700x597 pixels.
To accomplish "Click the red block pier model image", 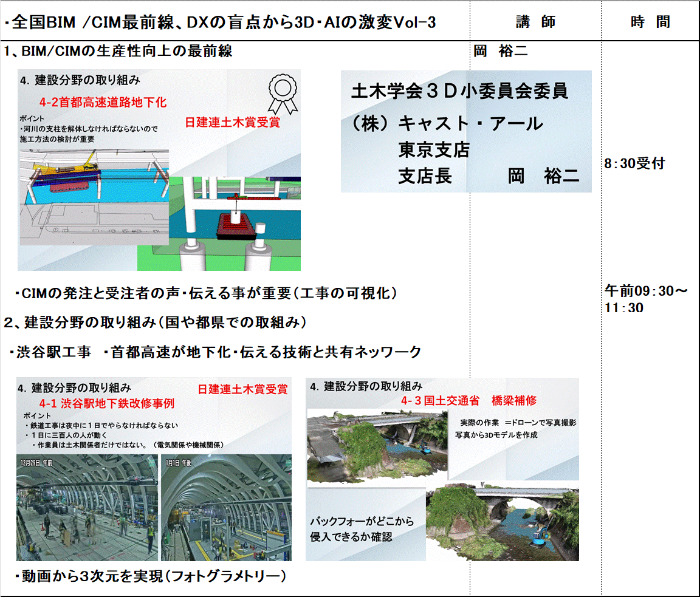I will [237, 222].
